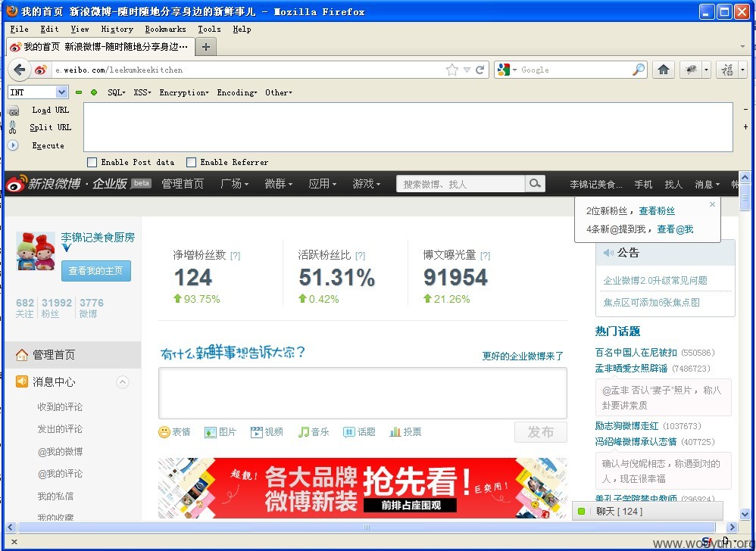Open the INT combo box dropdown
Viewport: 756px width, 551px height.
[x=61, y=92]
